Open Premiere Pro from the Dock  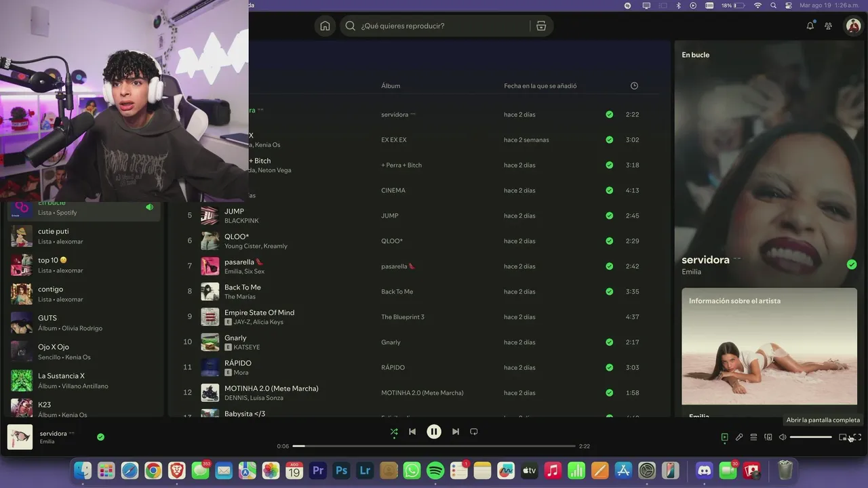(318, 470)
